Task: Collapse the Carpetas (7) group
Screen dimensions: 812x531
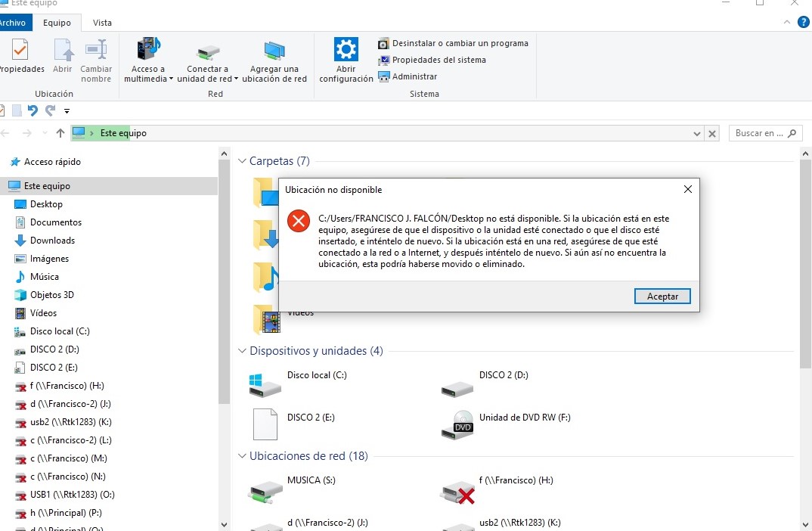Action: coord(242,161)
